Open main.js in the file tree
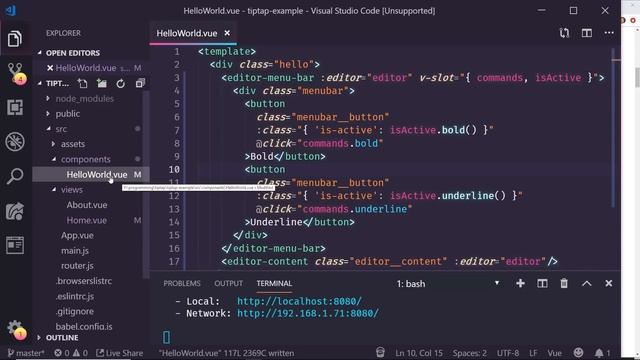640x360 pixels. [x=75, y=251]
